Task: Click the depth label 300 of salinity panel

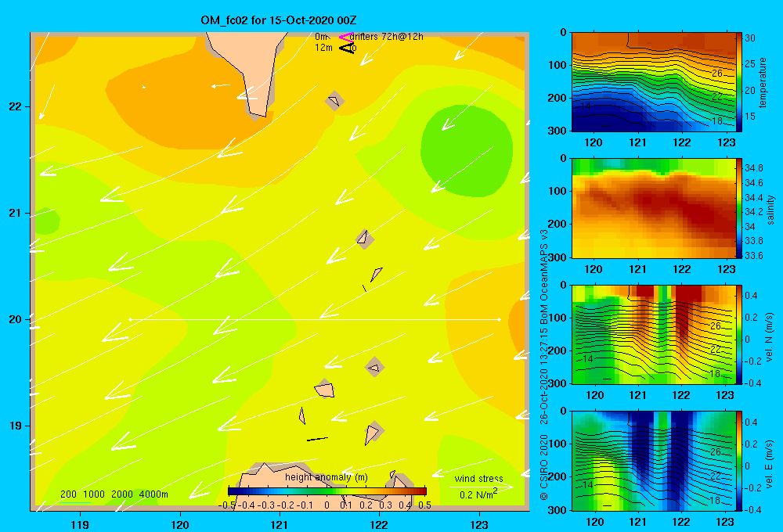Action: click(557, 257)
